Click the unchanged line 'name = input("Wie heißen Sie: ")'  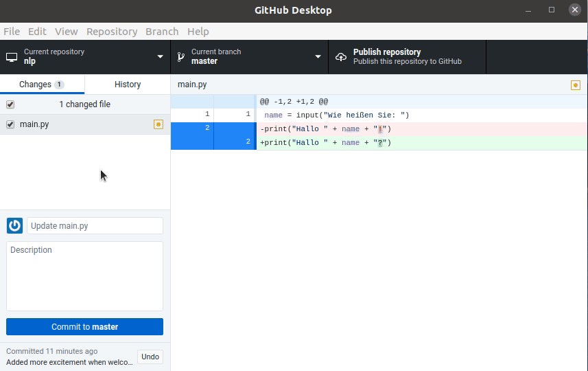coord(336,115)
